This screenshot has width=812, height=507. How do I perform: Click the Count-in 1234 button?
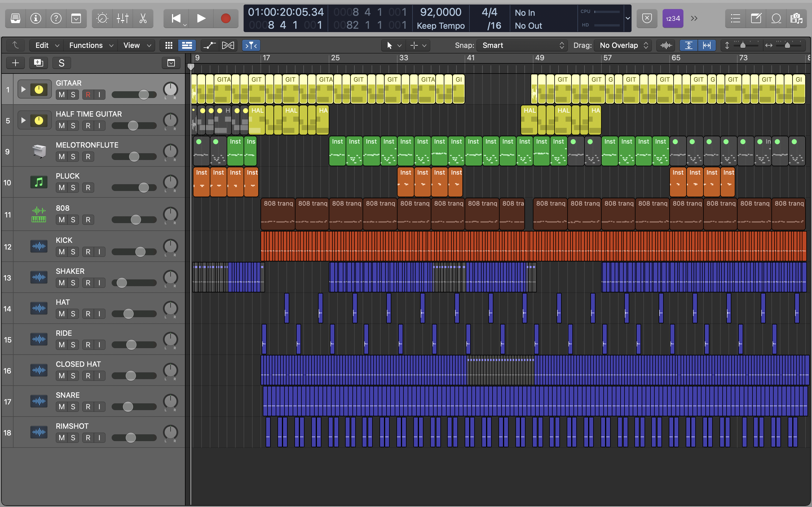[672, 18]
